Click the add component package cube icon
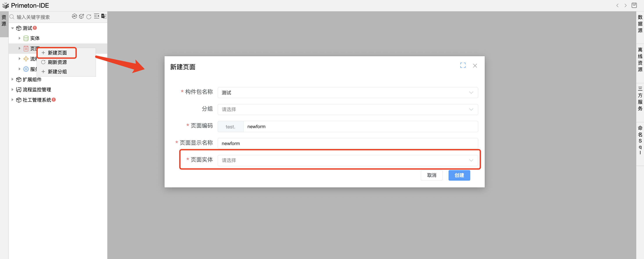Screen dimensions: 644x259 click(x=82, y=16)
